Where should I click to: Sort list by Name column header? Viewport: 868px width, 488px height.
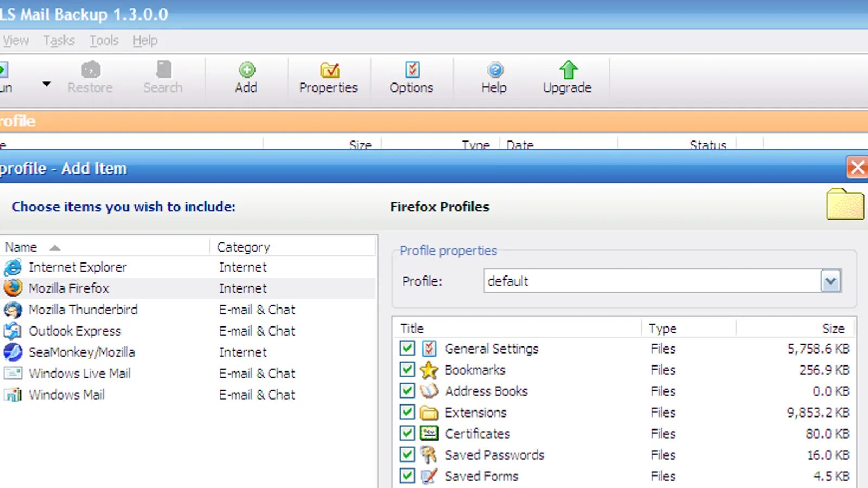click(x=105, y=247)
